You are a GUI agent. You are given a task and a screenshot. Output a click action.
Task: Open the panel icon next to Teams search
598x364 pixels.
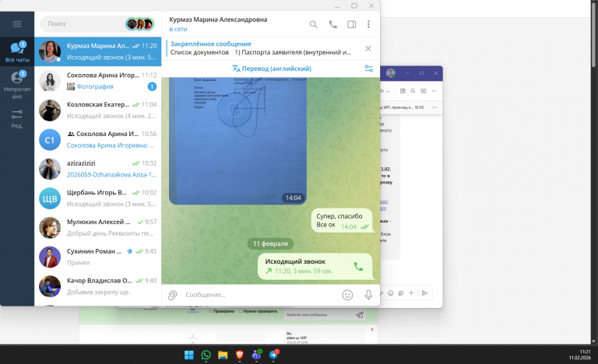click(x=424, y=91)
